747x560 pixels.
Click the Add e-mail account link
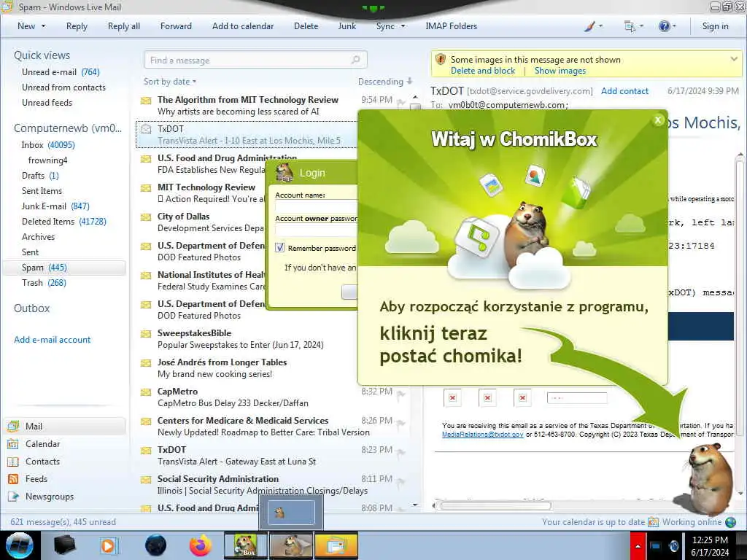[x=52, y=340]
